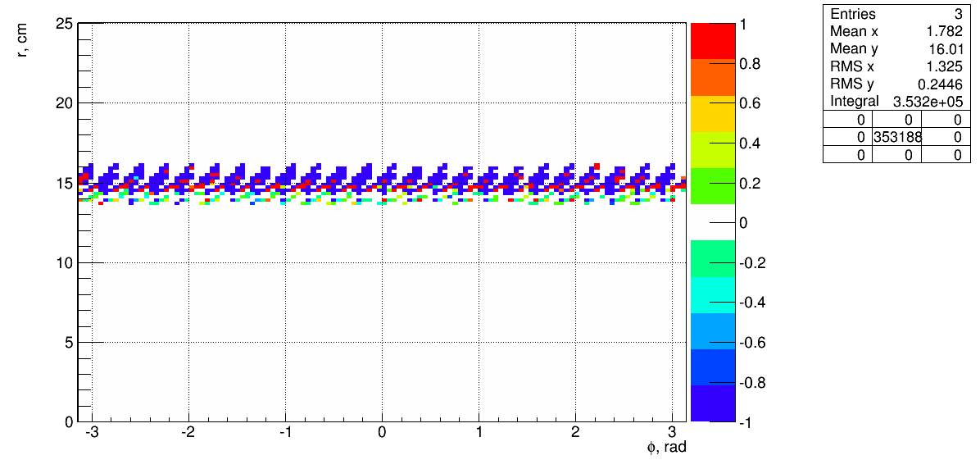Click the Mean y value 16.01
Screen dimensions: 980x469
[x=946, y=48]
